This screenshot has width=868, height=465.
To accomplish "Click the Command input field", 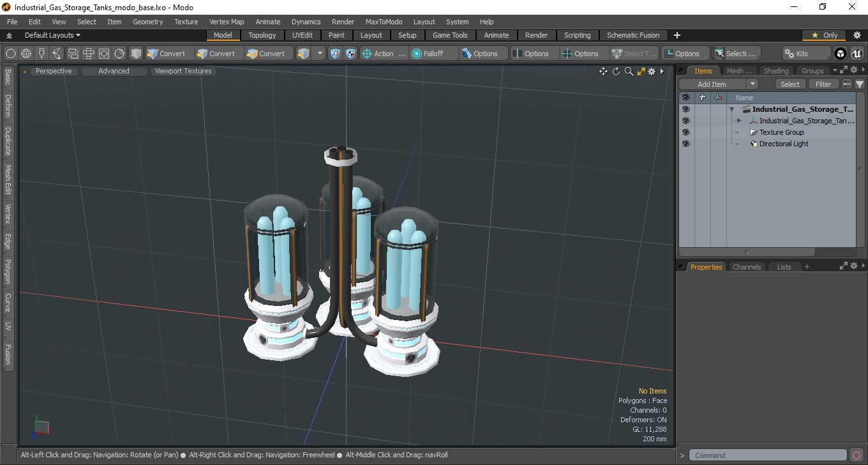I will [x=769, y=455].
